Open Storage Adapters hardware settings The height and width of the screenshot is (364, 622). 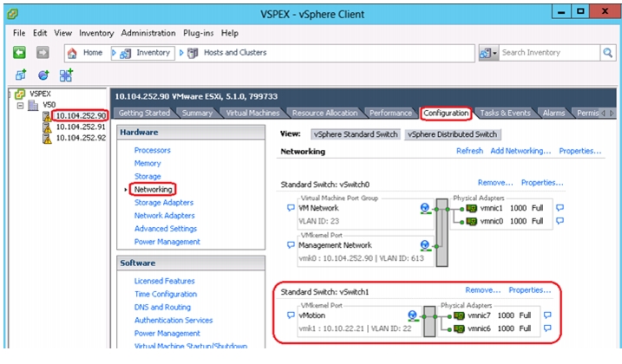point(164,203)
